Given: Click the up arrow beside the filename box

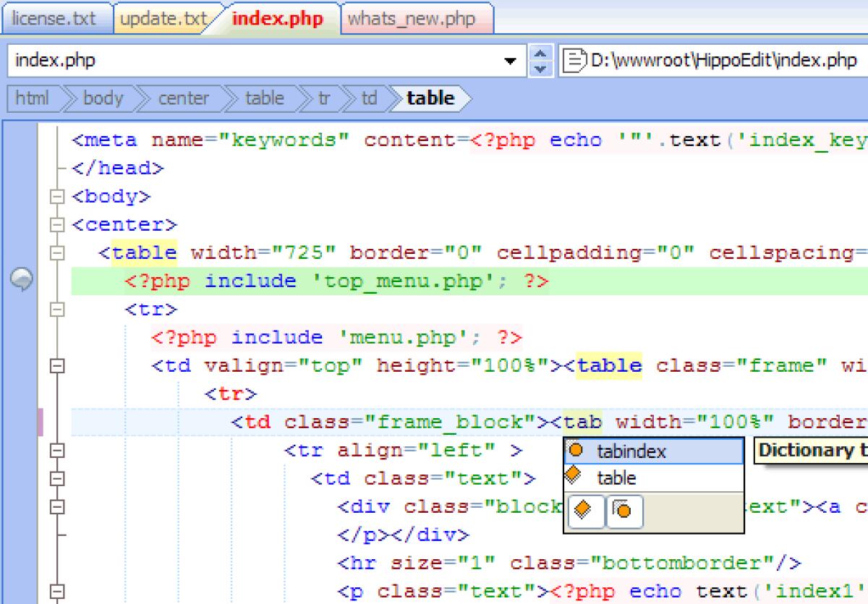Looking at the screenshot, I should point(540,54).
